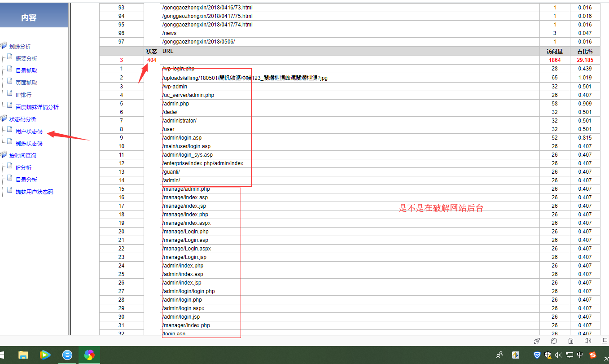609x364 pixels.
Task: Open 蜘蛛用户状态码 under time query
Action: (35, 192)
